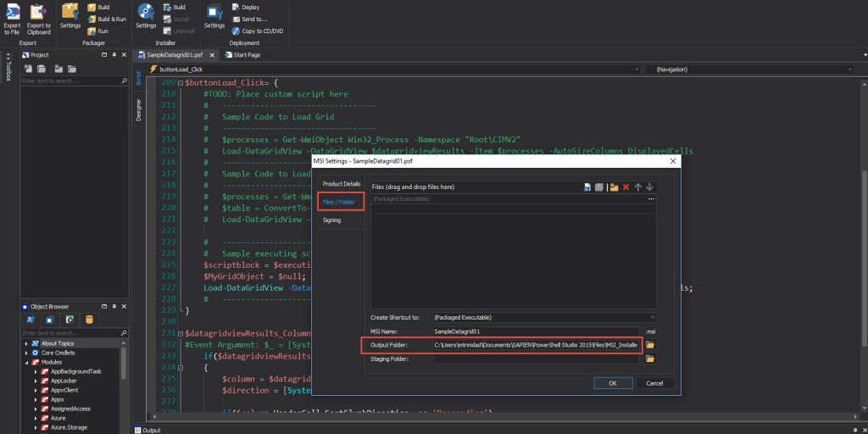Select Azure.Storage tree item
This screenshot has width=868, height=434.
[70, 427]
